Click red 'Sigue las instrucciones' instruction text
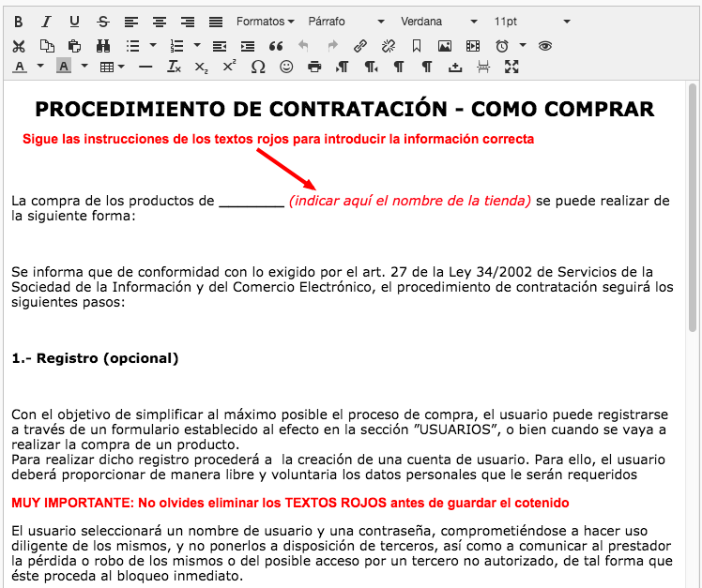Viewport: 702px width, 588px height. tap(278, 139)
